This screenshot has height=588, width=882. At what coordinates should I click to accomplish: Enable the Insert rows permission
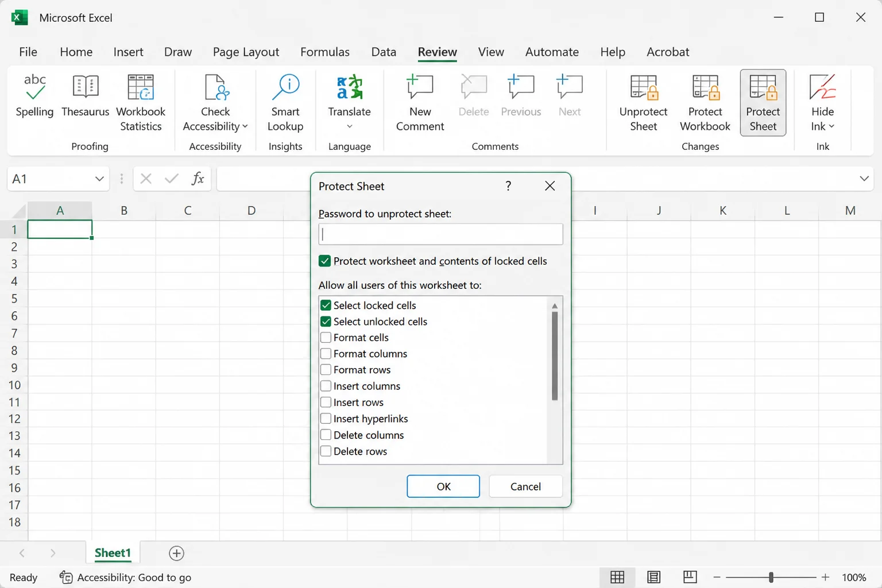[x=326, y=402]
